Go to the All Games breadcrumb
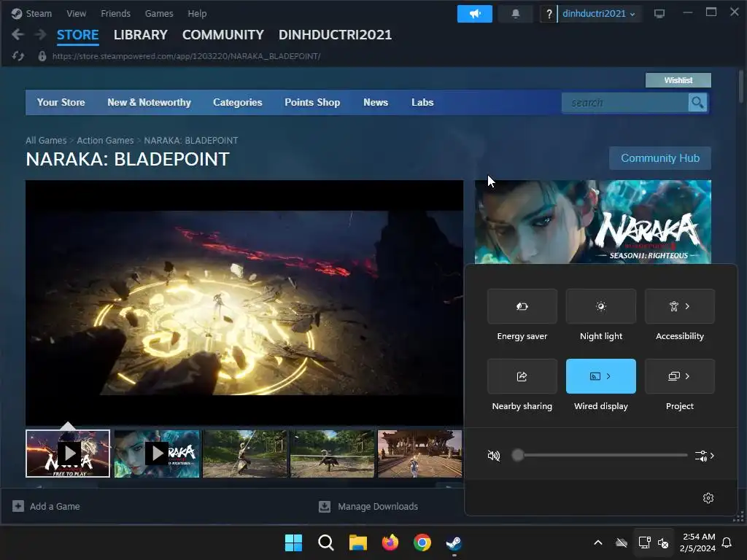 click(46, 141)
